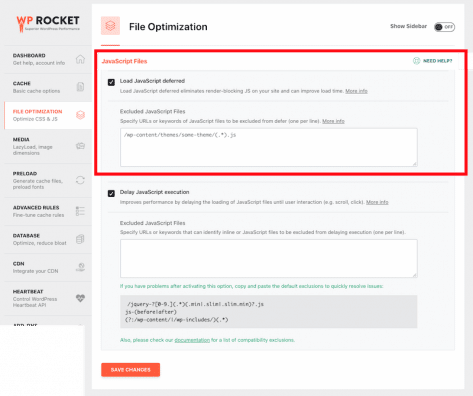Click the File Optimization header icon

[x=110, y=26]
